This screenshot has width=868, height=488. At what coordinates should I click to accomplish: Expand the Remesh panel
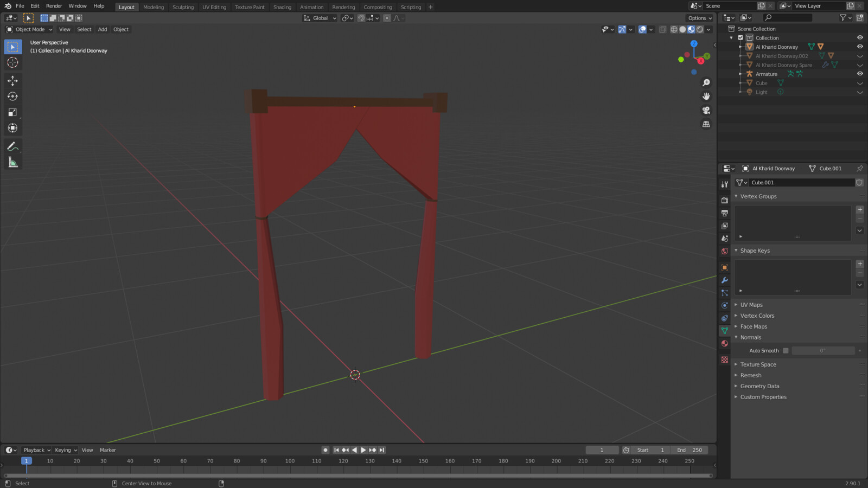click(x=751, y=375)
